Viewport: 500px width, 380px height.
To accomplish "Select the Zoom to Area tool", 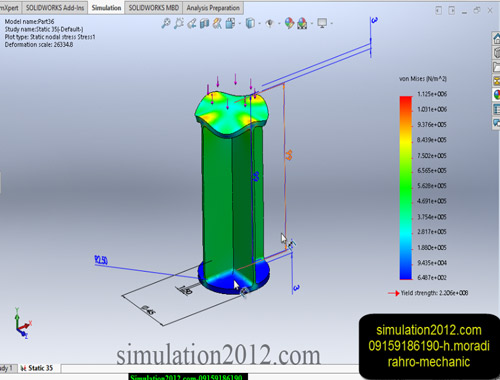I will pos(179,23).
